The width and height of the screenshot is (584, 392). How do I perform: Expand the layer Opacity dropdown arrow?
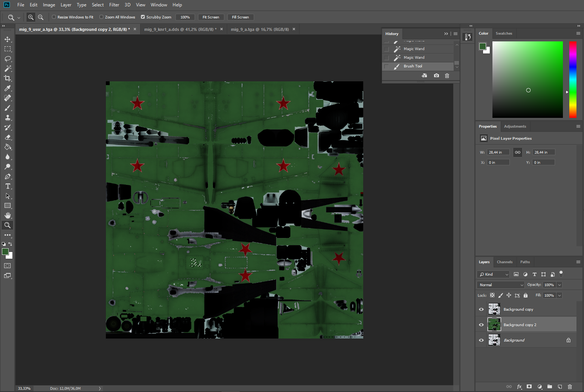560,285
